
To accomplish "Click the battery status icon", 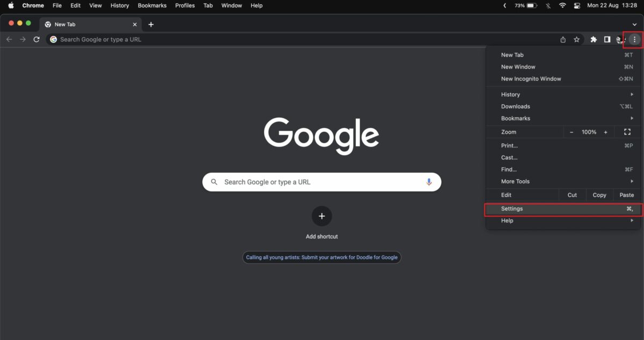I will click(532, 5).
